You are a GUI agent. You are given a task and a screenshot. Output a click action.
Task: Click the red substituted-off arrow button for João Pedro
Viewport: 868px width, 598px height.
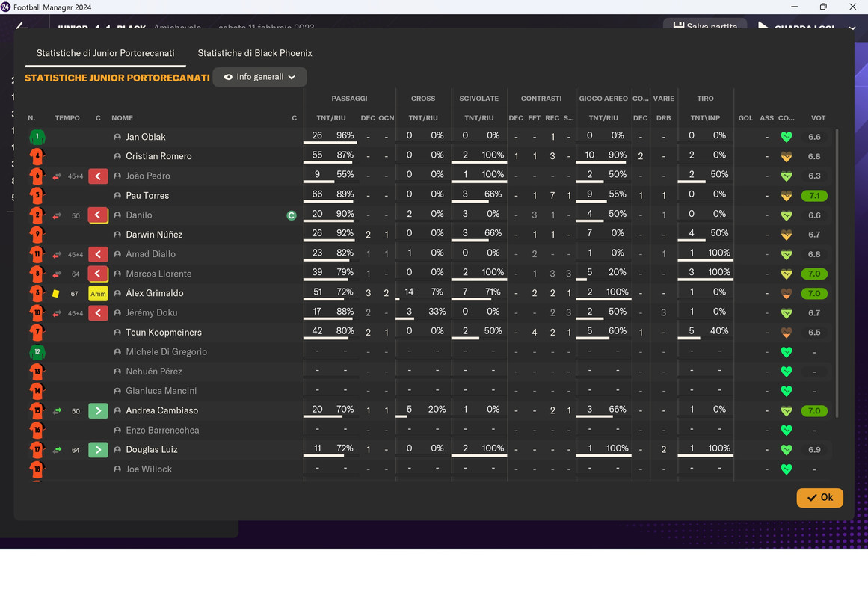(98, 176)
